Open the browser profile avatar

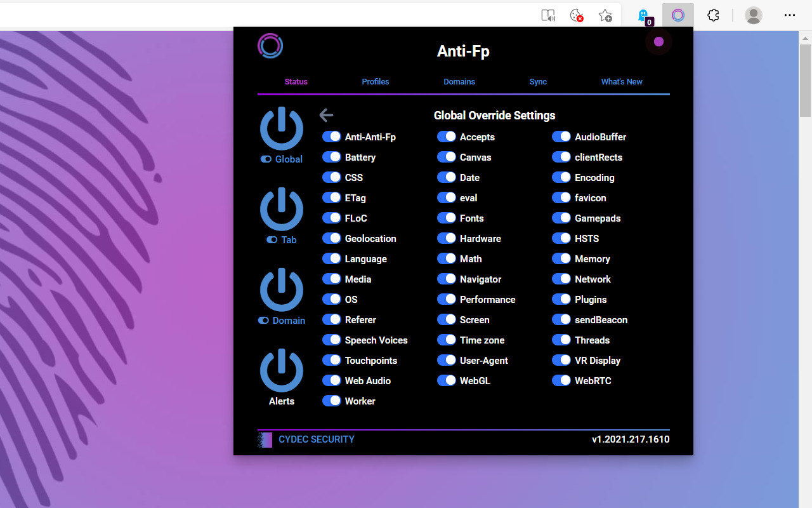pos(753,15)
